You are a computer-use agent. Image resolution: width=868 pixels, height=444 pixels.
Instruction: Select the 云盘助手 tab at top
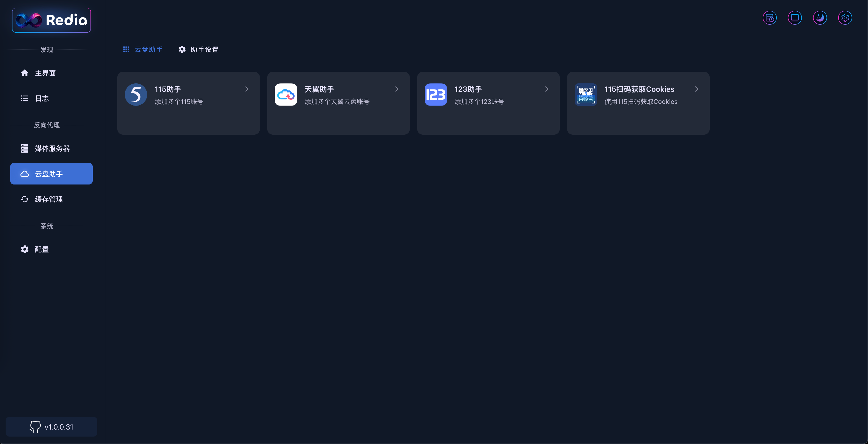[143, 50]
